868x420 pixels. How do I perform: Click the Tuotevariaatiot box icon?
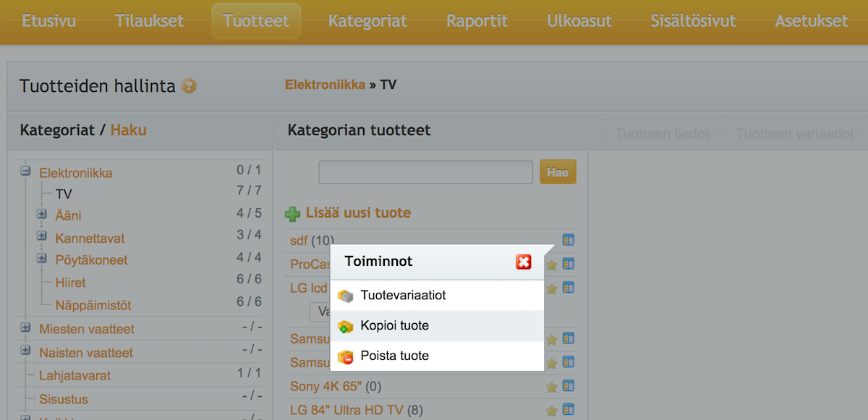coord(346,296)
